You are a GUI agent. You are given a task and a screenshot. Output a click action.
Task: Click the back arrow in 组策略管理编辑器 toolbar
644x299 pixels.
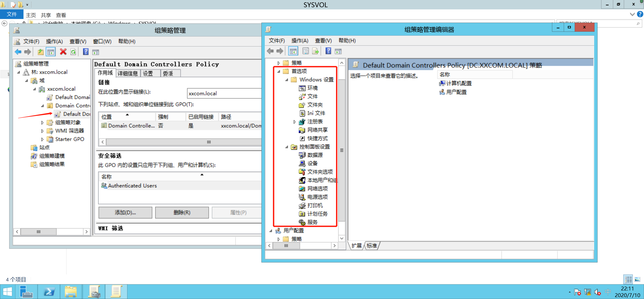(x=270, y=51)
